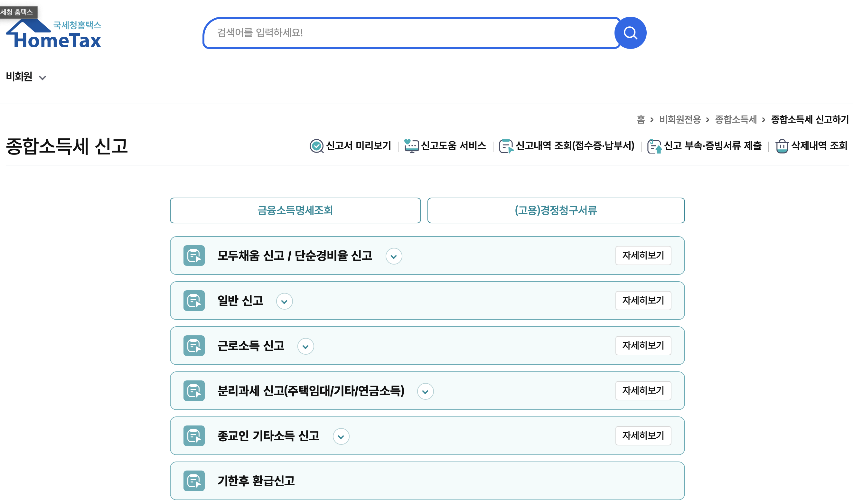Click the 신고서 미리보기 checkmark icon
The width and height of the screenshot is (853, 504).
click(x=316, y=146)
